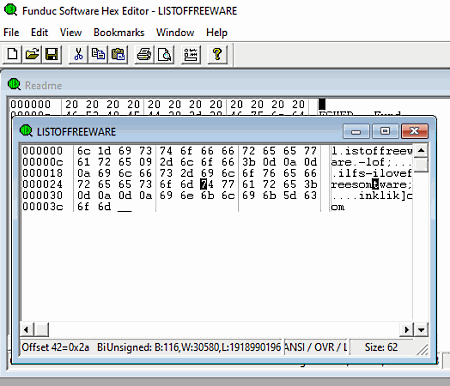Image resolution: width=450 pixels, height=386 pixels.
Task: Click the Readme window title icon
Action: 14,84
